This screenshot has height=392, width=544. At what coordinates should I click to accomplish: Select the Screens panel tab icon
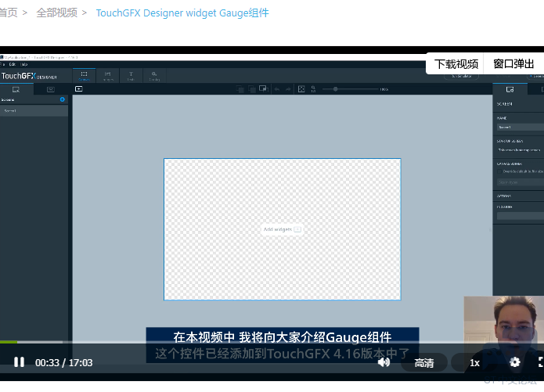(x=16, y=89)
